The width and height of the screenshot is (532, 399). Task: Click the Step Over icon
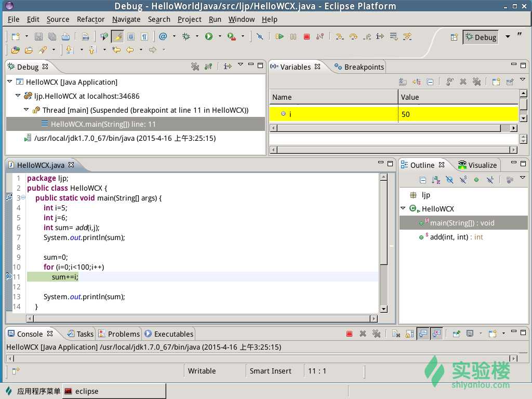coord(353,37)
